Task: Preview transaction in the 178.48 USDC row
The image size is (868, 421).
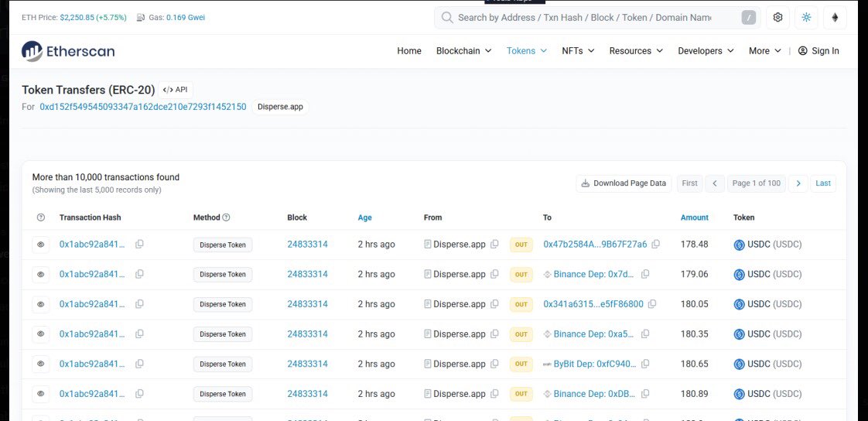Action: pos(41,245)
